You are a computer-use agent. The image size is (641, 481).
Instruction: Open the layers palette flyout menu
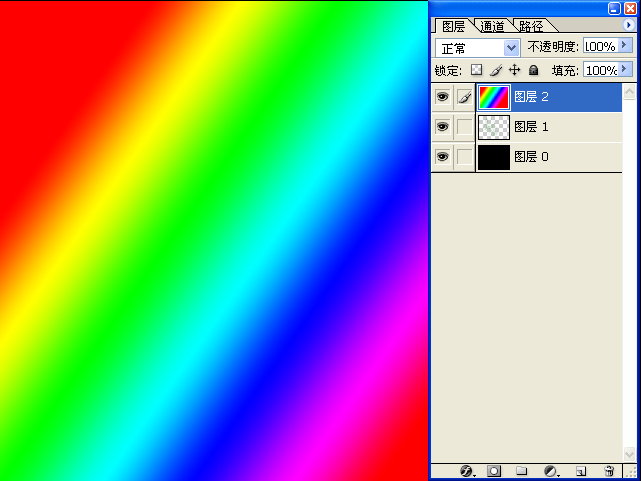pyautogui.click(x=628, y=25)
